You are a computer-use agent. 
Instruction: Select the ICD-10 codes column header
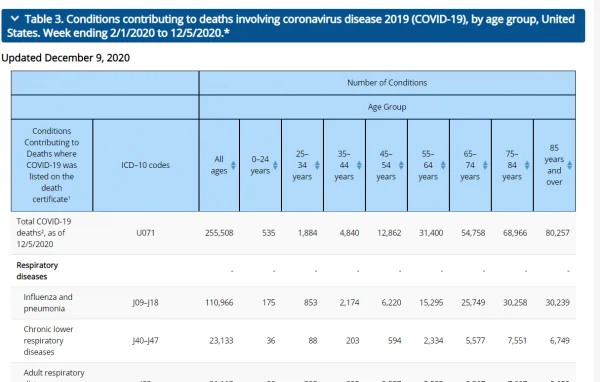tap(145, 165)
